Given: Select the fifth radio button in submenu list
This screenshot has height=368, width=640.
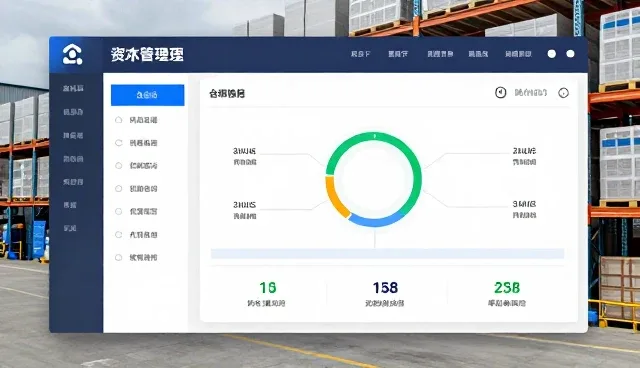Looking at the screenshot, I should click(x=118, y=211).
